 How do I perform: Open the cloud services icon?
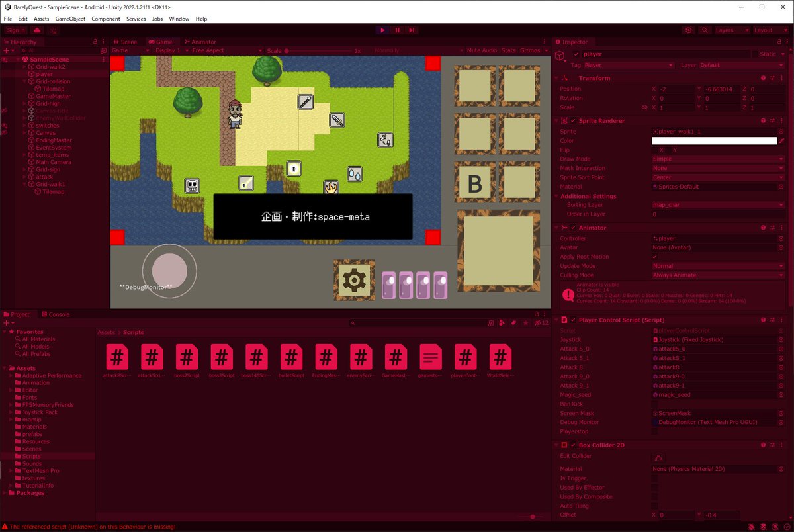click(37, 30)
